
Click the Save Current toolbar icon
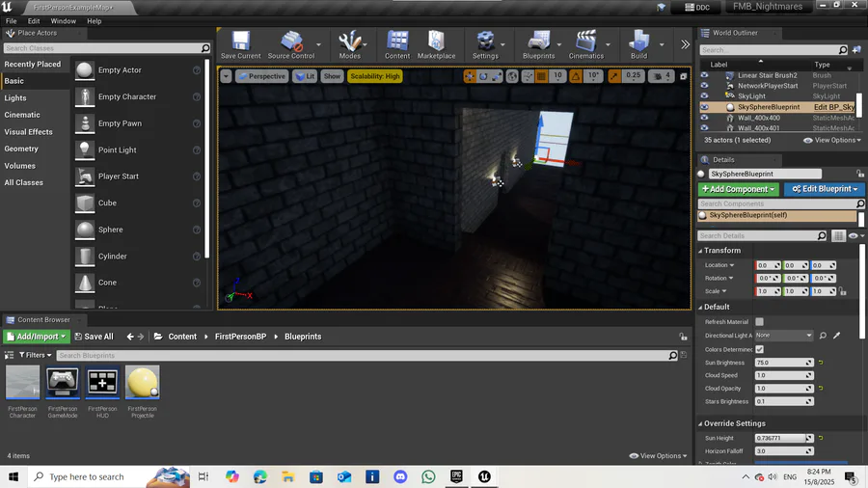pos(240,44)
